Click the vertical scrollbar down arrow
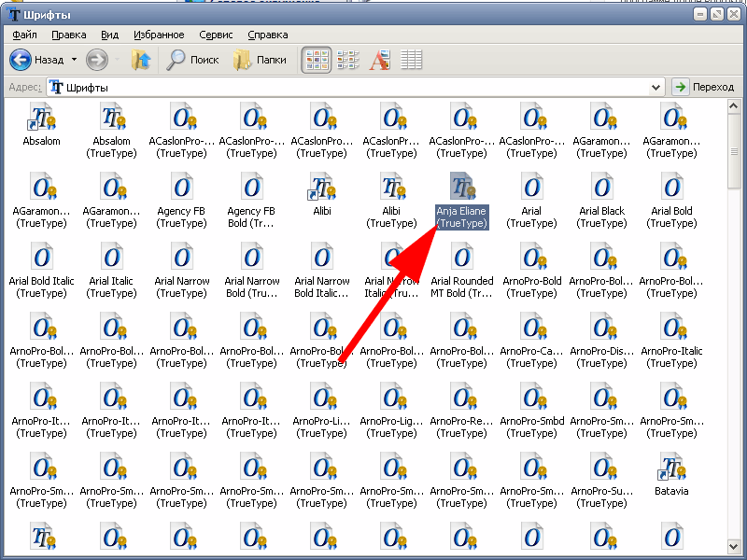Screen dimensions: 747x560 [x=734, y=546]
